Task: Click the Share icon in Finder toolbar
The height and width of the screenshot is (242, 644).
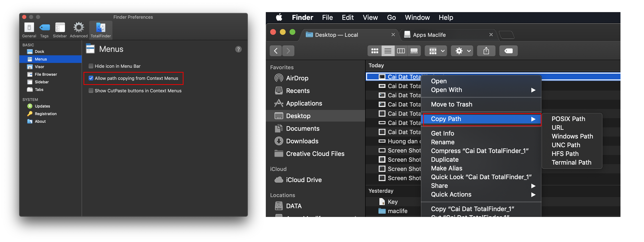Action: click(486, 51)
